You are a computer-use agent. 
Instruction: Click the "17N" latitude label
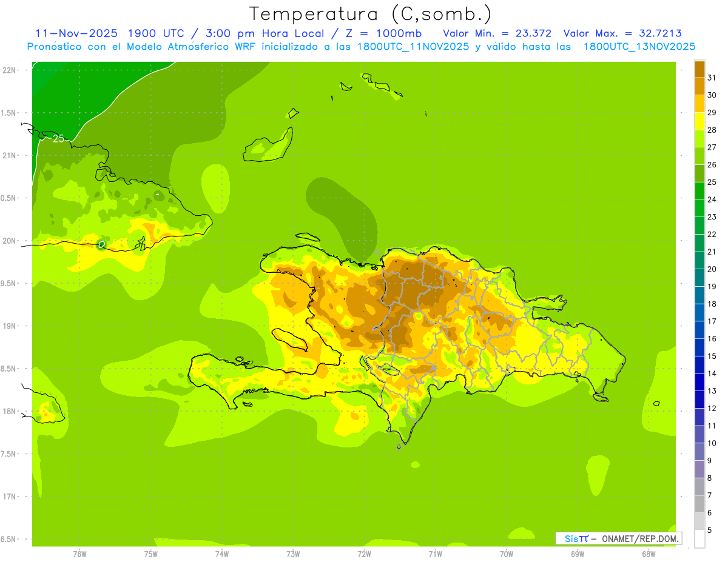(x=9, y=497)
